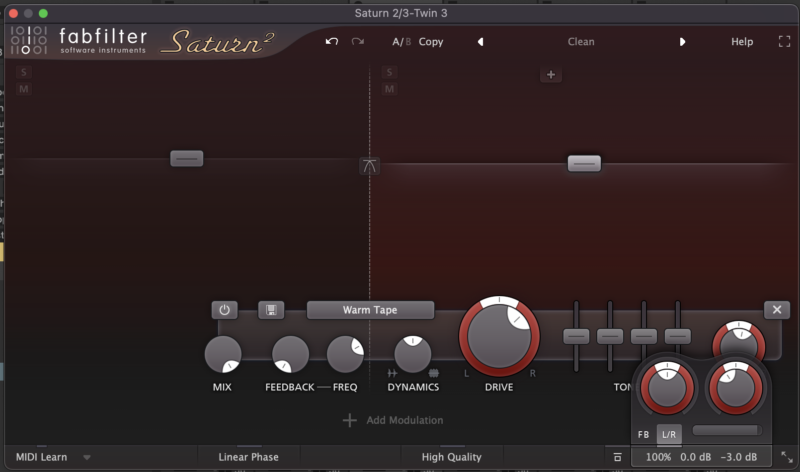Close the band controls with X button
800x472 pixels.
coord(777,310)
